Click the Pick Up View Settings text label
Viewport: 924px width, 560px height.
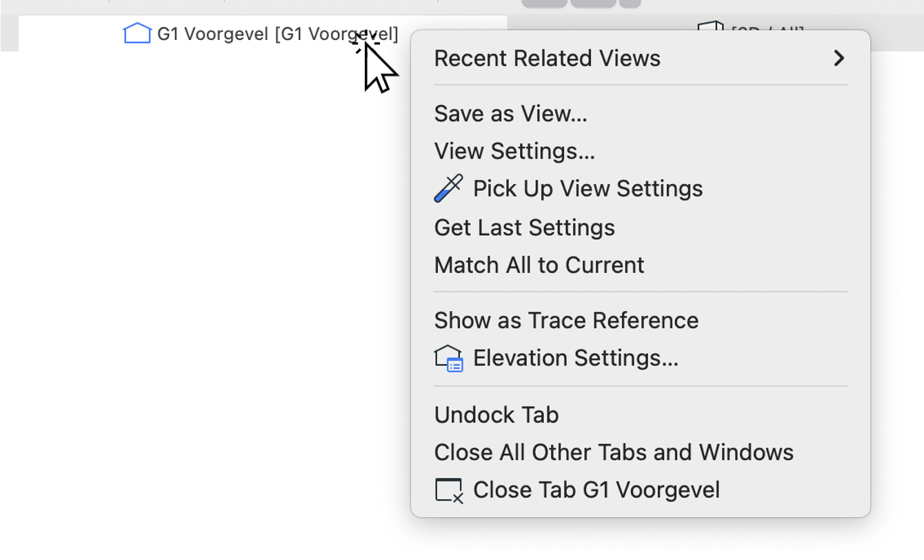587,189
